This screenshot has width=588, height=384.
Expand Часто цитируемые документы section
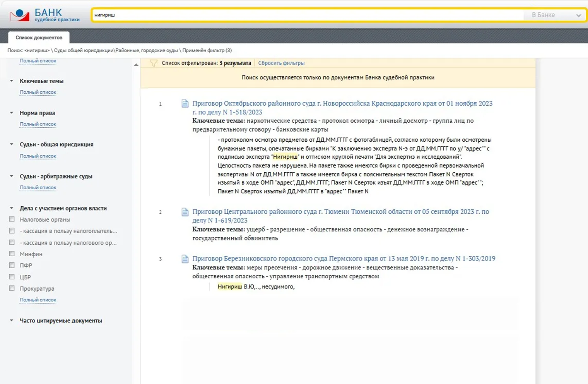[12, 321]
